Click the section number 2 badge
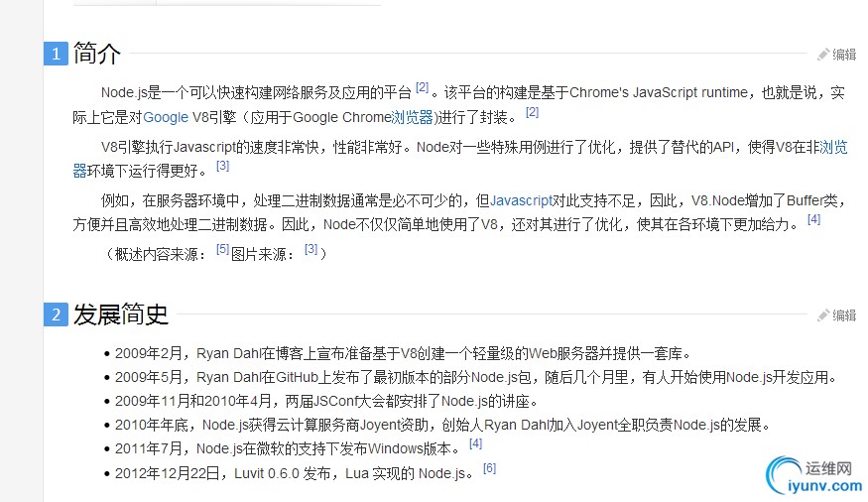This screenshot has width=868, height=502. pos(56,314)
